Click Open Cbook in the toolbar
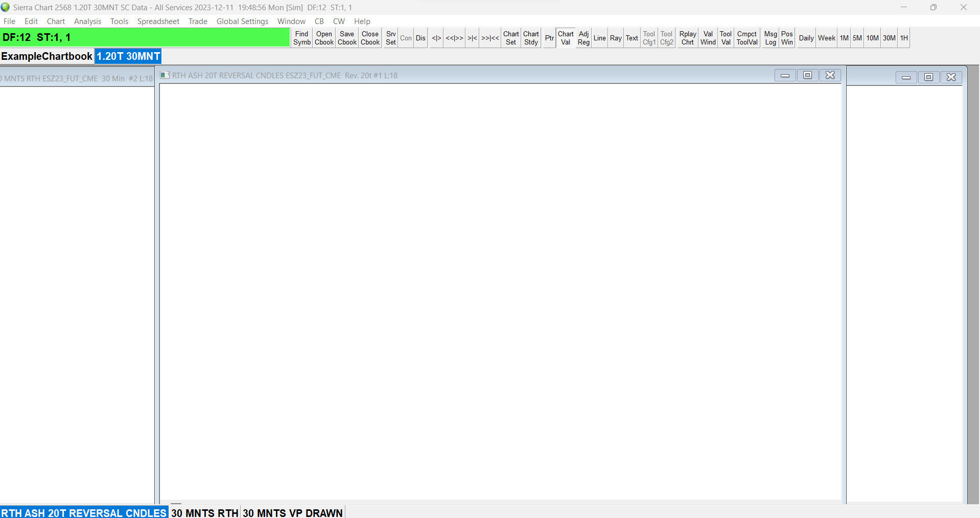980x518 pixels. [324, 38]
